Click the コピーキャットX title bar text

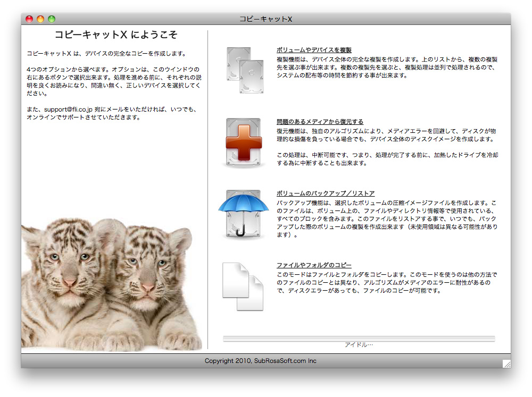click(x=265, y=19)
